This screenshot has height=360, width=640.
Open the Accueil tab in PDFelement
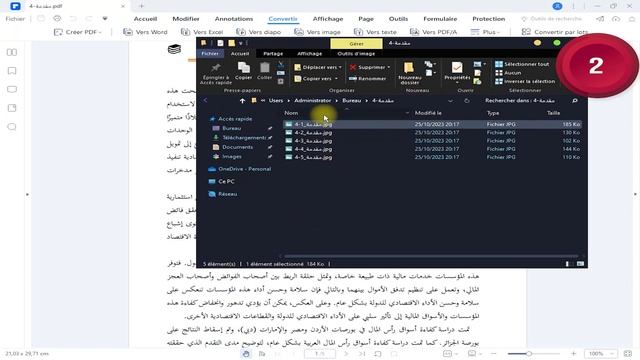[x=145, y=19]
